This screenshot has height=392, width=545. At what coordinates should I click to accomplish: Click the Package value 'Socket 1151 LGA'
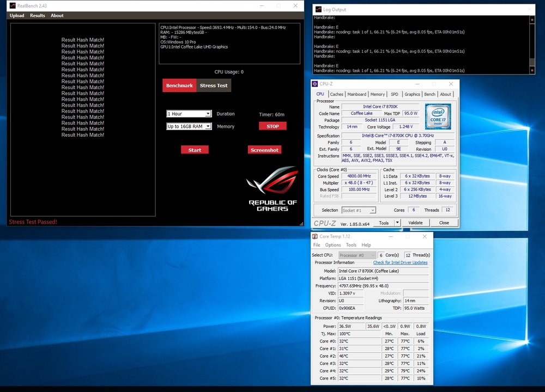point(380,120)
